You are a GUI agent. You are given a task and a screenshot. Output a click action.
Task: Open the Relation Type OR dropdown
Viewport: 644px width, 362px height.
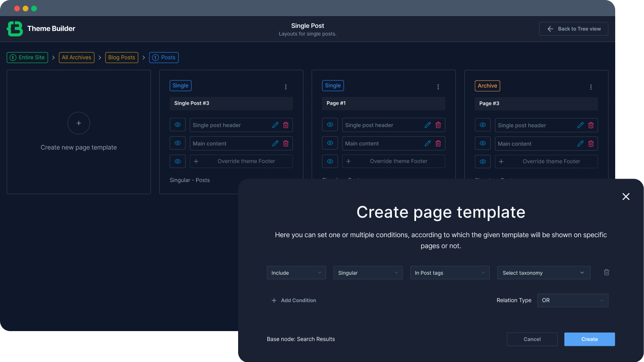point(573,301)
